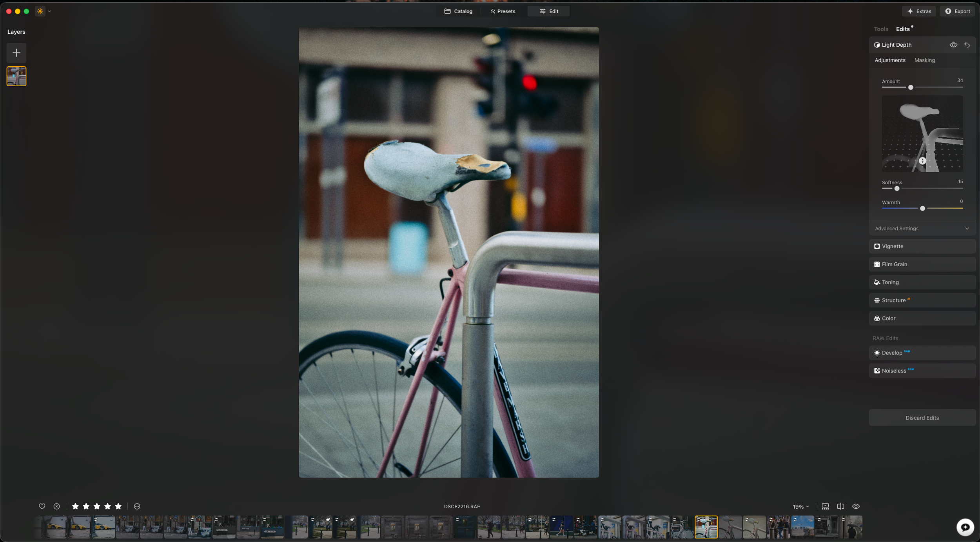Viewport: 980px width, 542px height.
Task: Open the Luminar app menu dropdown arrow
Action: [49, 11]
